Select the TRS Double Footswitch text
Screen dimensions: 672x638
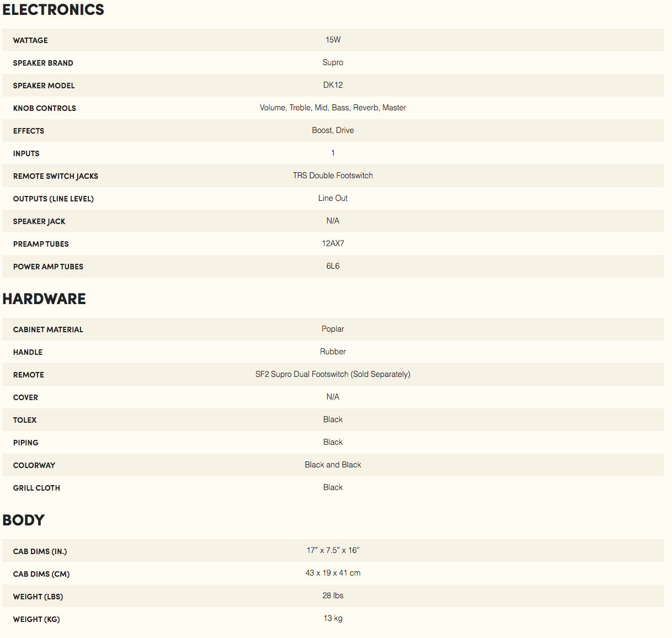pyautogui.click(x=333, y=176)
